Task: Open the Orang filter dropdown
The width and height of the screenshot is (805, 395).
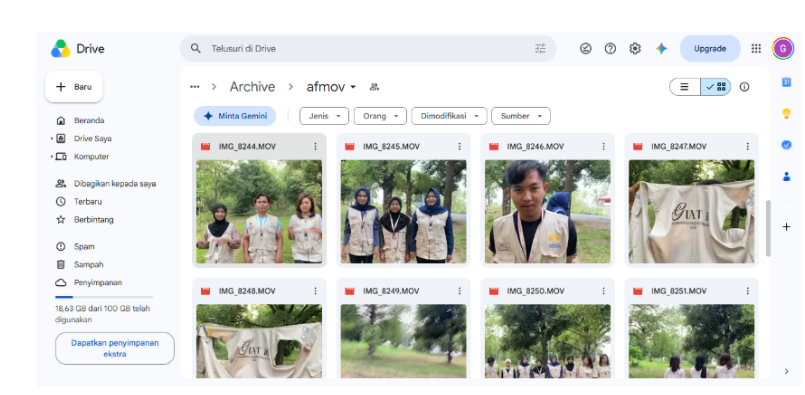Action: click(x=380, y=116)
